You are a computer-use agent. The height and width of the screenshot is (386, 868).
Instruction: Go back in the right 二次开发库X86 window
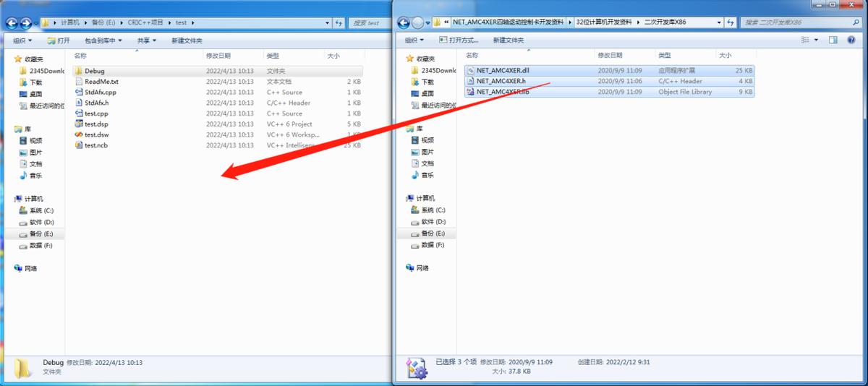point(404,22)
